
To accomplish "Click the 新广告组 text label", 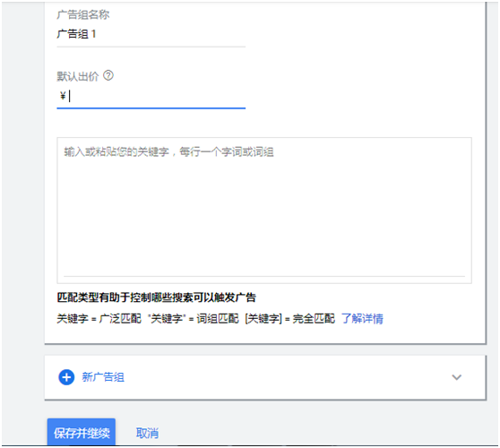I will (x=103, y=377).
